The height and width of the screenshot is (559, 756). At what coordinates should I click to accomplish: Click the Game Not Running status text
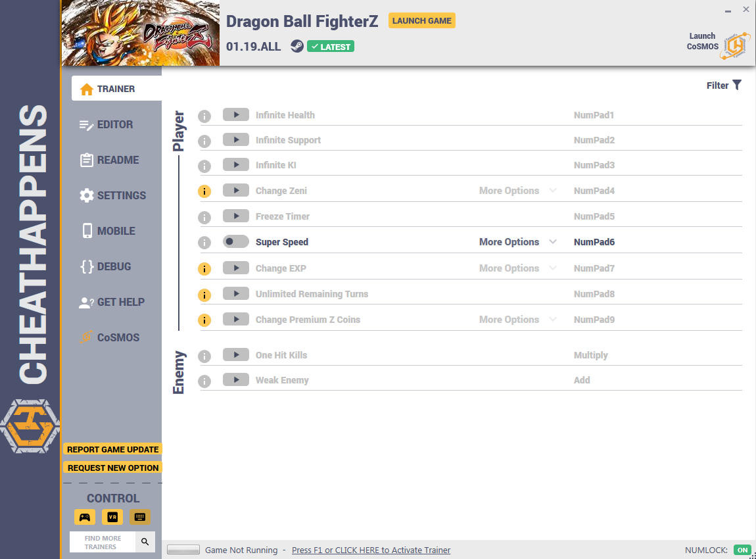(x=241, y=550)
